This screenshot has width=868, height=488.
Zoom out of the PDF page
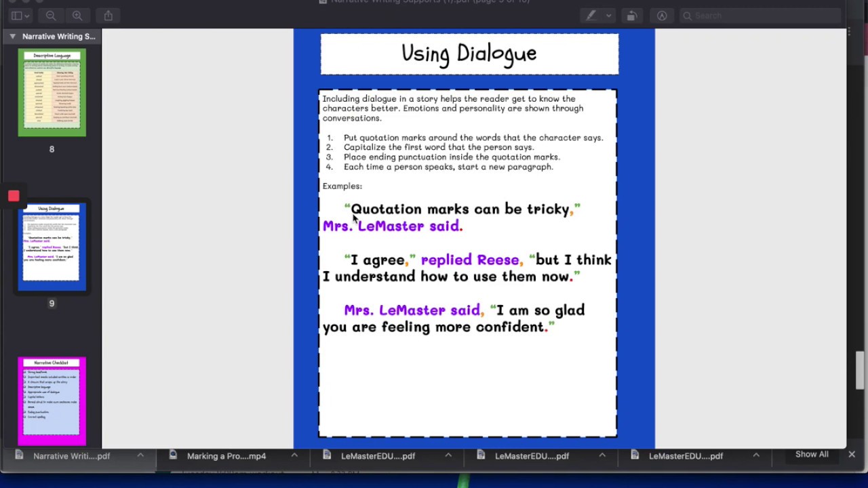click(x=51, y=16)
